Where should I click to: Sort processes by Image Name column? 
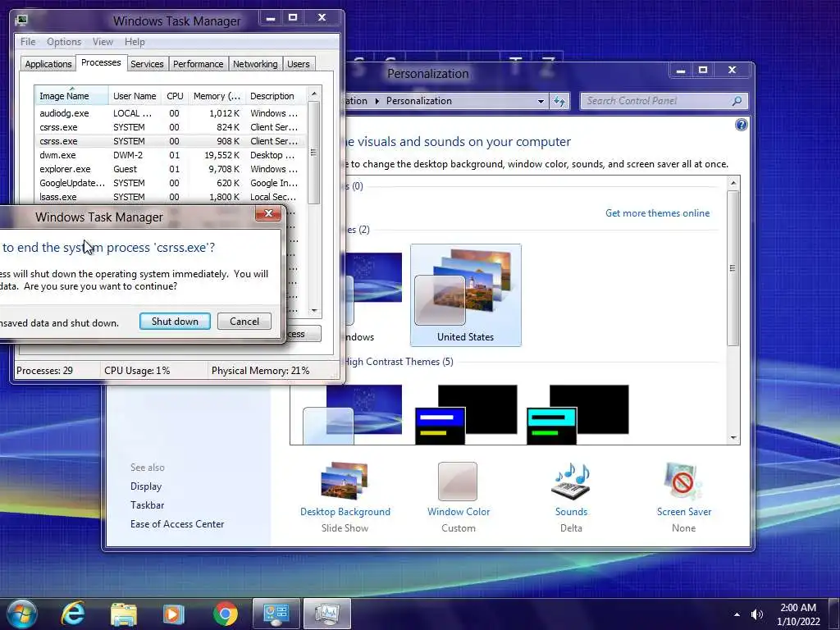(72, 96)
